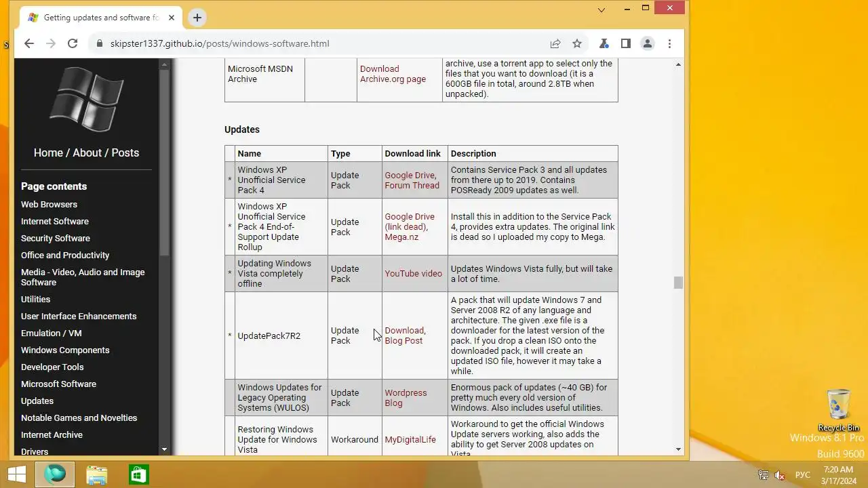Viewport: 868px width, 488px height.
Task: Open the About page link
Action: click(87, 152)
